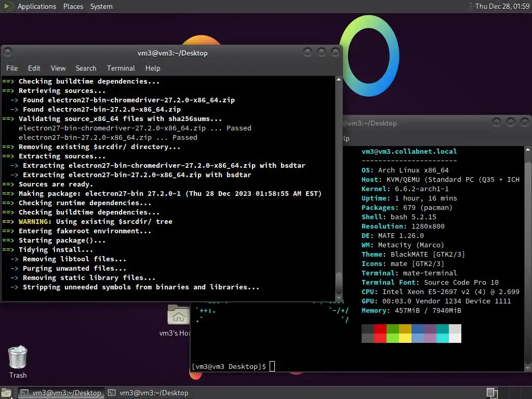
Task: Click front terminal scrollbar up arrow
Action: pos(339,79)
